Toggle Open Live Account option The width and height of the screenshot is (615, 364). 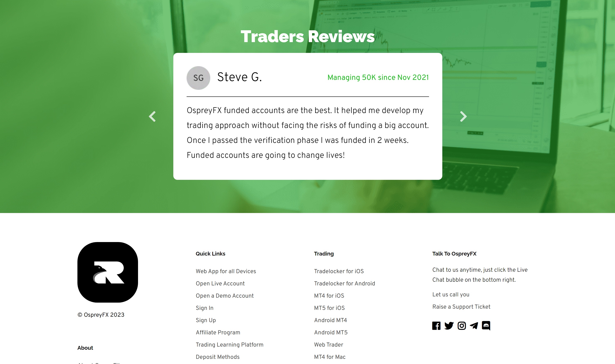[220, 284]
